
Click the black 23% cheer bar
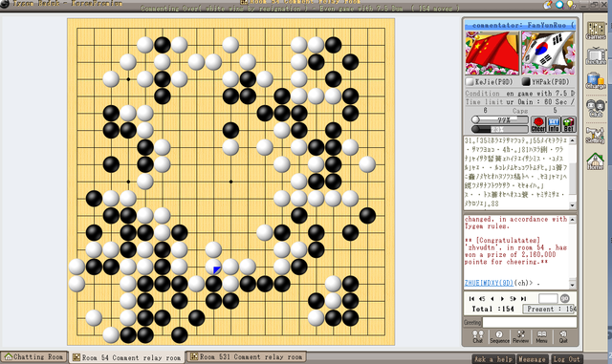pyautogui.click(x=500, y=129)
